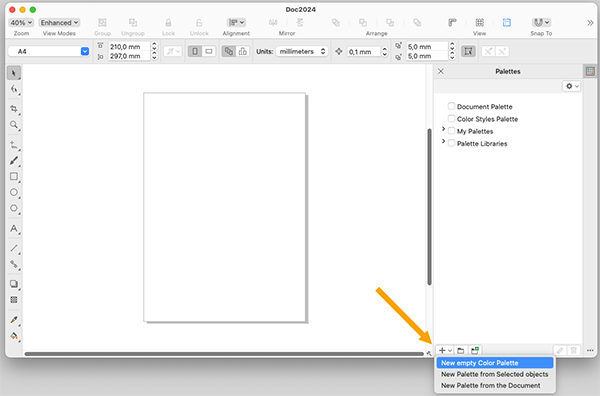Click the Mirror vertically icon
The width and height of the screenshot is (600, 396).
click(300, 23)
